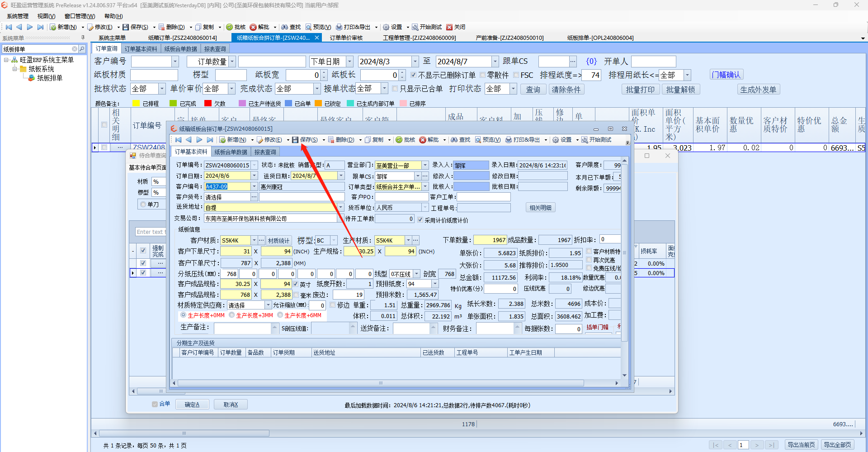
Task: Pin the 系统菜单 side panel
Action: (x=83, y=38)
